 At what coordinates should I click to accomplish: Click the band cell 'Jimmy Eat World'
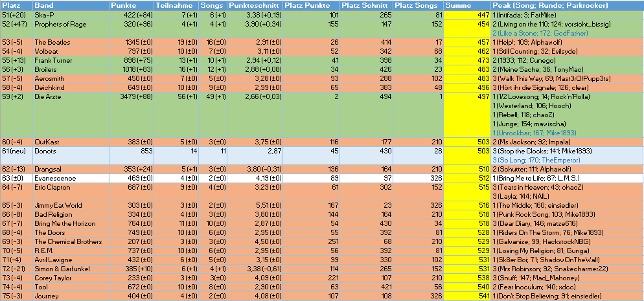tap(71, 205)
